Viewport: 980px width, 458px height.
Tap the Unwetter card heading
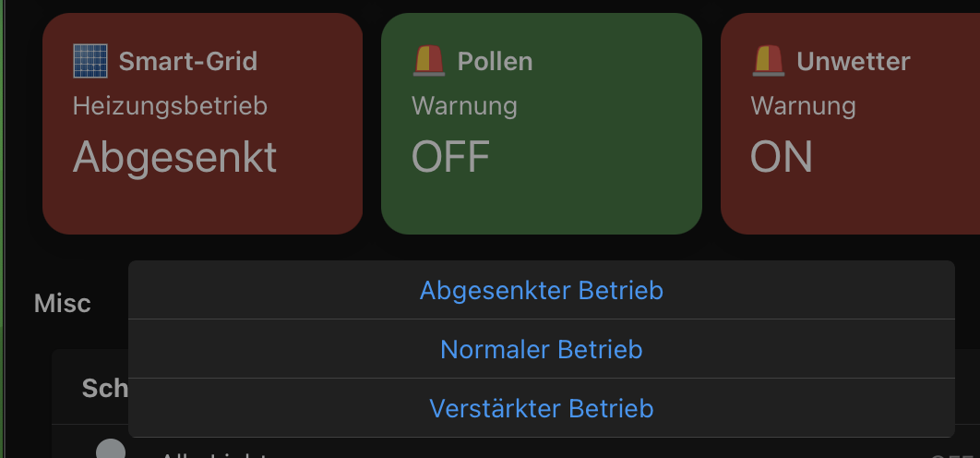[x=854, y=61]
